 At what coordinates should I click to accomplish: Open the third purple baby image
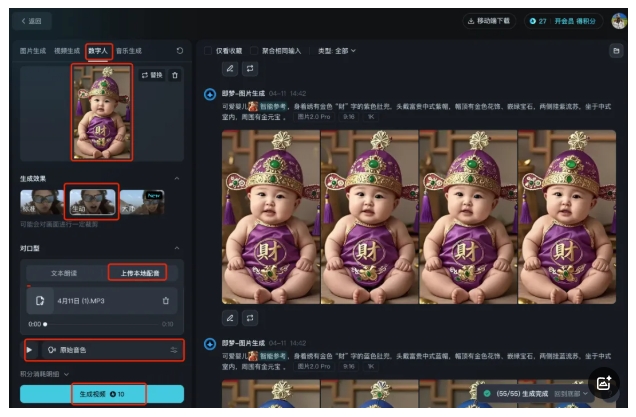coord(468,217)
